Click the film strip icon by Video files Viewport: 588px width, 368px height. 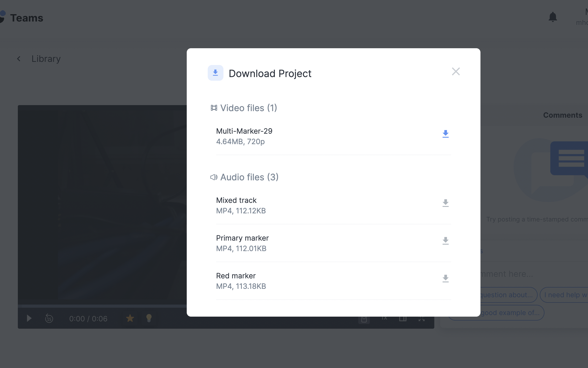pos(214,108)
